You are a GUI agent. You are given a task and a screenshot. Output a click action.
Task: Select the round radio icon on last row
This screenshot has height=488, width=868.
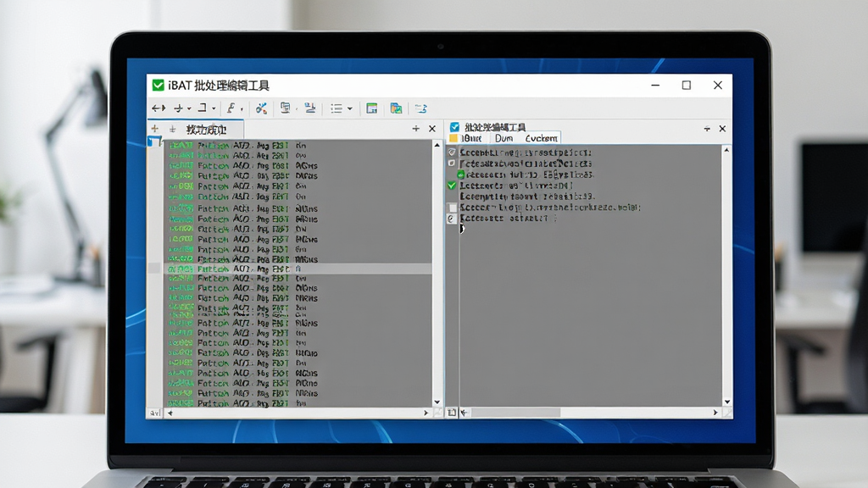click(451, 219)
